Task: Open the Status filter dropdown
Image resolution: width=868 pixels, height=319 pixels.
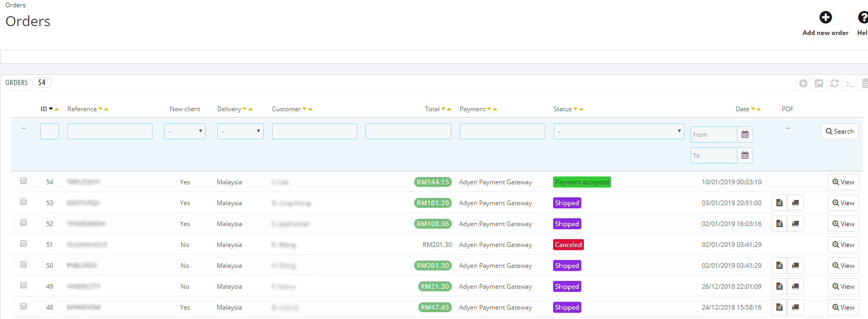Action: pos(619,132)
